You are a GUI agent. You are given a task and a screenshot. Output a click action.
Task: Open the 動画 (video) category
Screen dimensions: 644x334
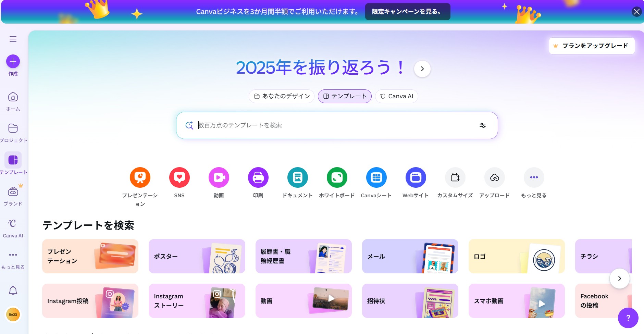pyautogui.click(x=219, y=177)
